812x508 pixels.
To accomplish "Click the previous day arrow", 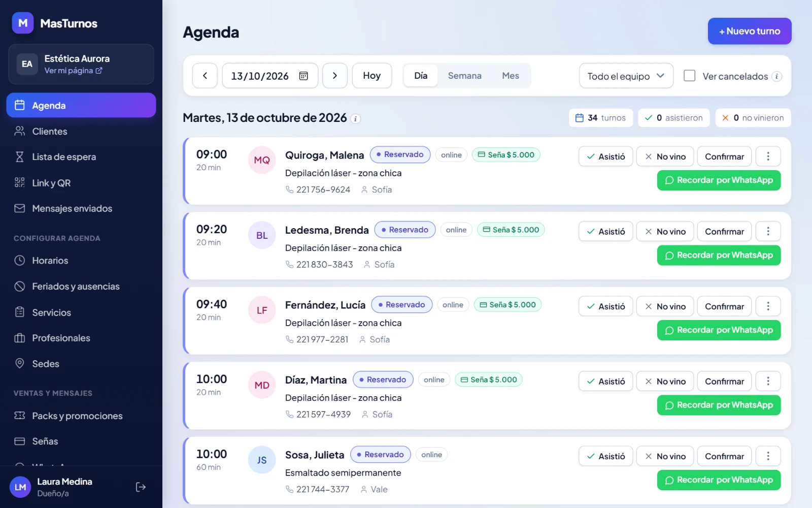I will (x=205, y=76).
